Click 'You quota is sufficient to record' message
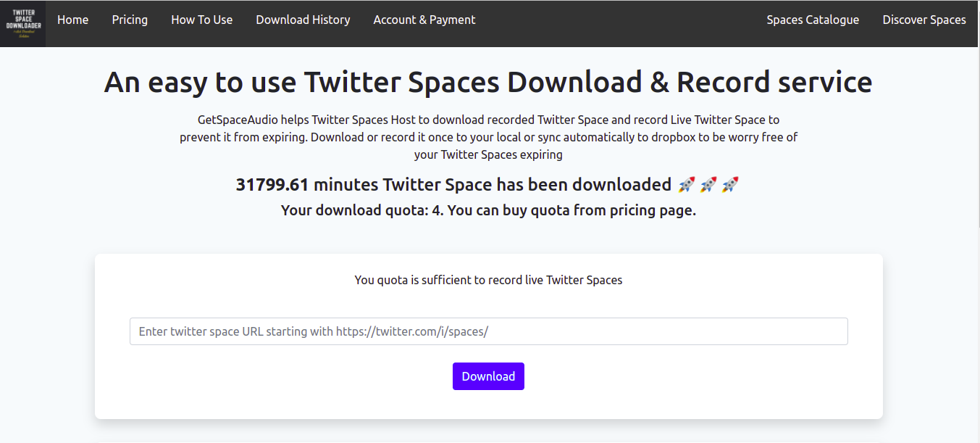 point(488,280)
